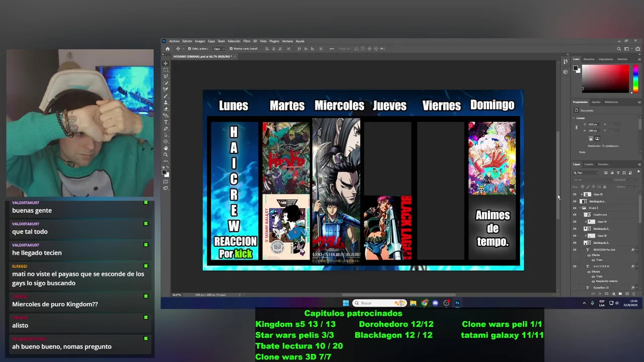Viewport: 644px width, 362px height.
Task: Click the add layer style fx icon
Action: [600, 294]
